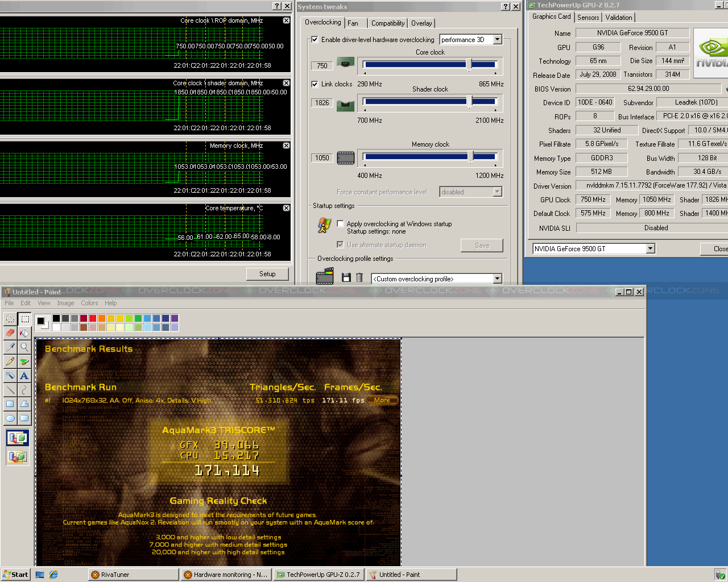Select the straight Line tool
This screenshot has height=582, width=728.
[10, 390]
